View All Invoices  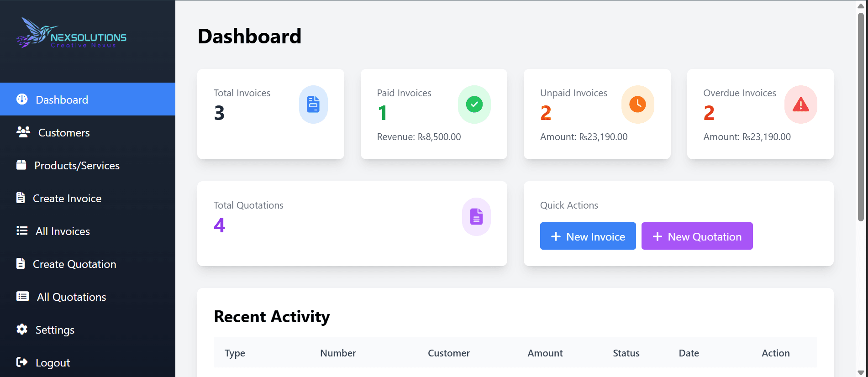[x=88, y=230]
